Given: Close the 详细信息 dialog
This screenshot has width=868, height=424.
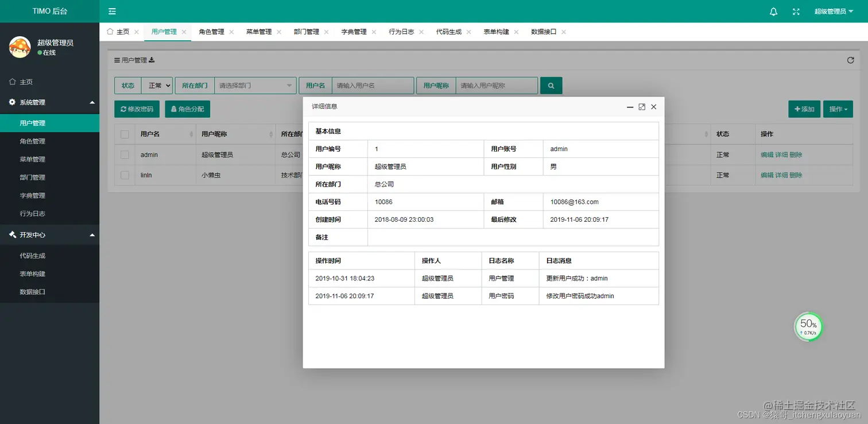Looking at the screenshot, I should (653, 107).
